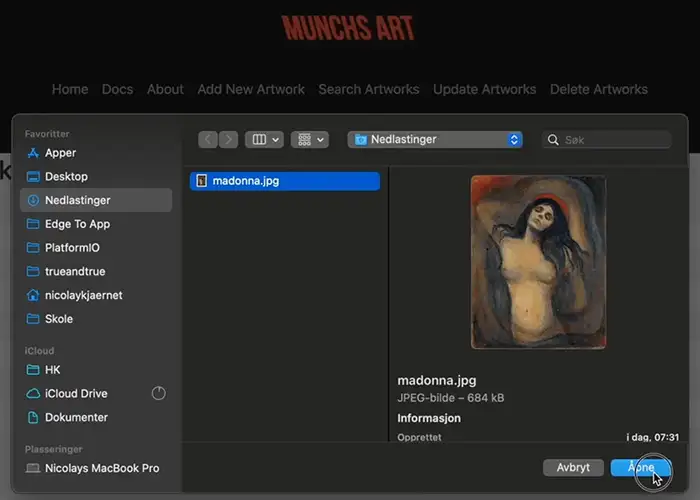Click the forward navigation arrow
The height and width of the screenshot is (500, 700).
point(230,140)
